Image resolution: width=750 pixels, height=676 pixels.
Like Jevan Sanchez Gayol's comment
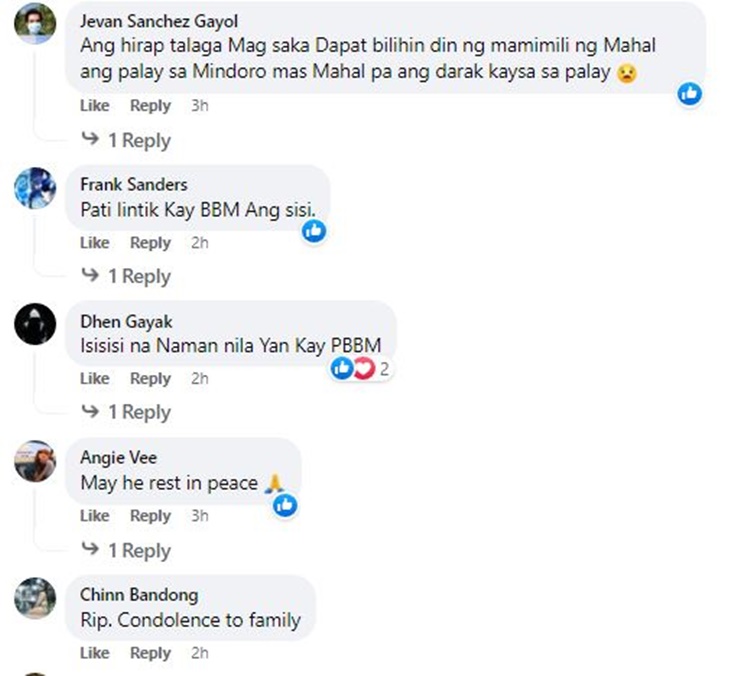point(94,106)
